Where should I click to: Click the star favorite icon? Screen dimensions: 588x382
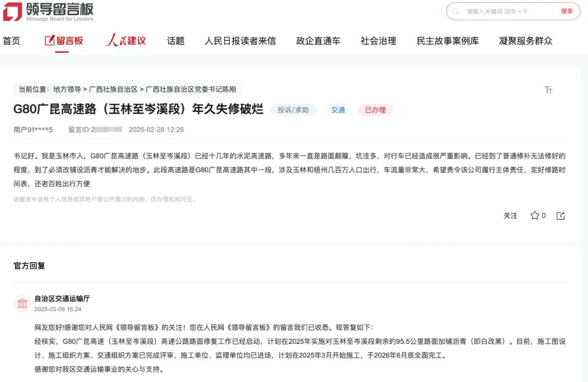pos(535,215)
